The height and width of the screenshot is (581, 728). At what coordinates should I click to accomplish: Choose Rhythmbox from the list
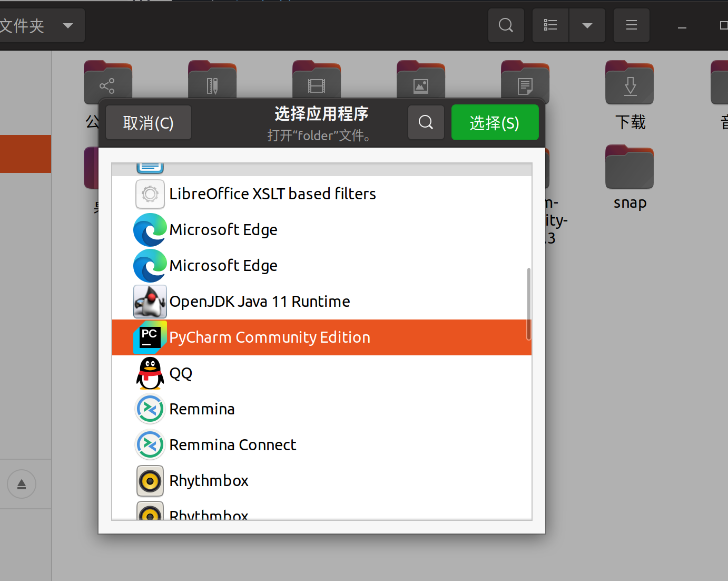pyautogui.click(x=322, y=481)
